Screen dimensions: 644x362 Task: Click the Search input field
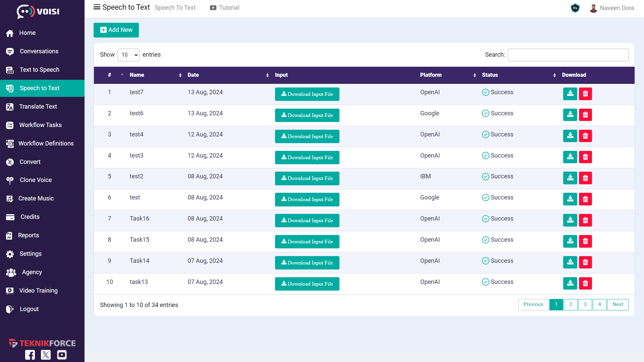pyautogui.click(x=568, y=55)
